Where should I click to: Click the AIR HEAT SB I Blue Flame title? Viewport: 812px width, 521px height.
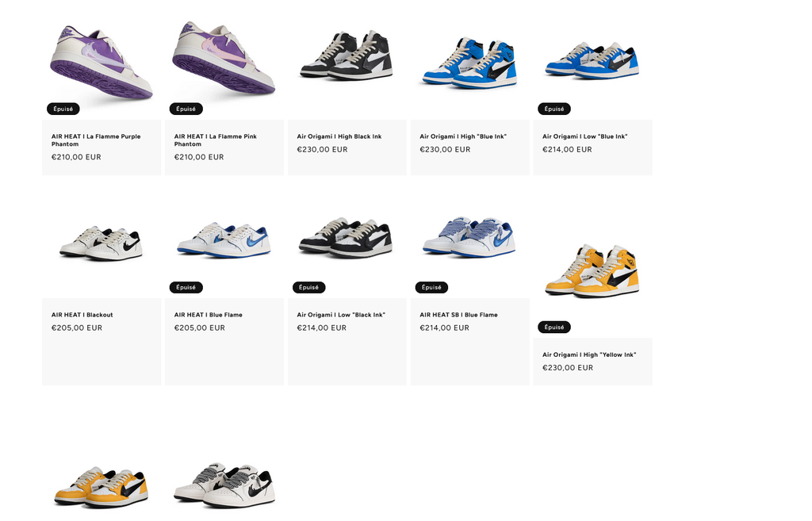[458, 315]
